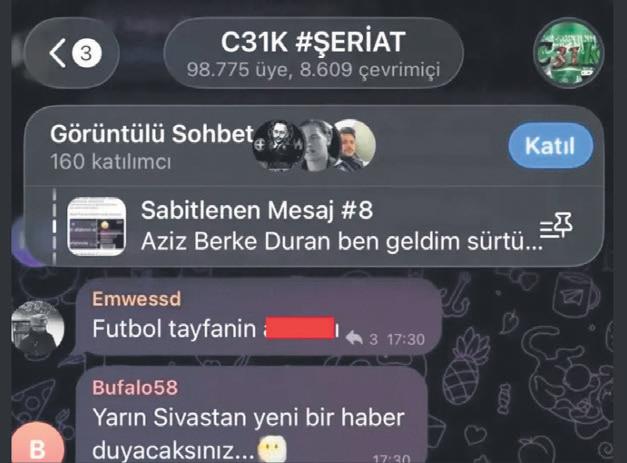Open unread badge showing 3
Viewport: 627px width, 463px height.
[x=87, y=53]
